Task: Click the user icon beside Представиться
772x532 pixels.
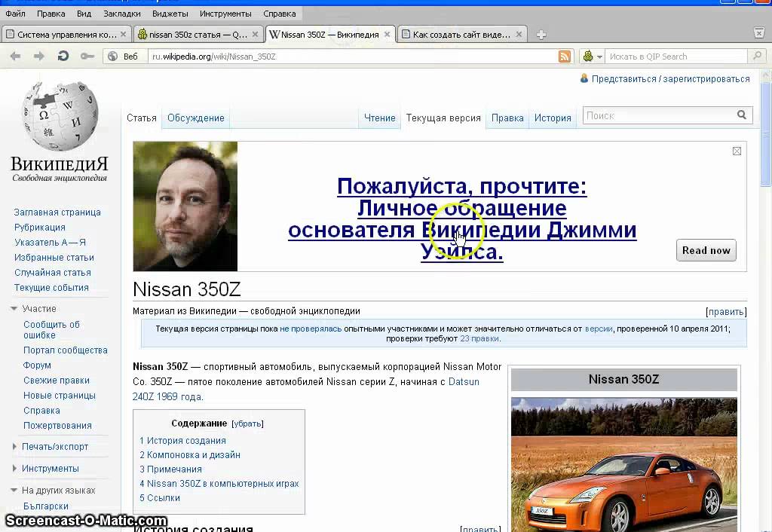Action: pyautogui.click(x=584, y=78)
